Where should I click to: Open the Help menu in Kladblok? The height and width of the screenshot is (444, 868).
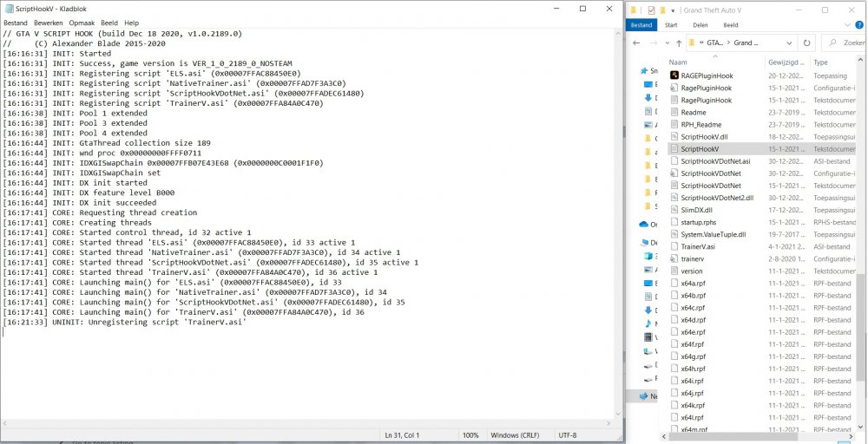[x=132, y=23]
